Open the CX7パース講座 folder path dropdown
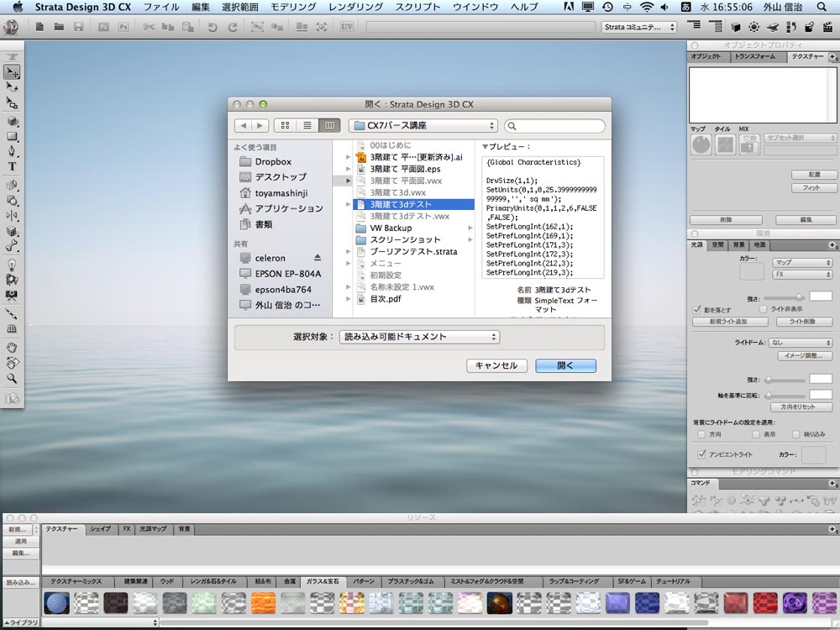 pyautogui.click(x=423, y=125)
